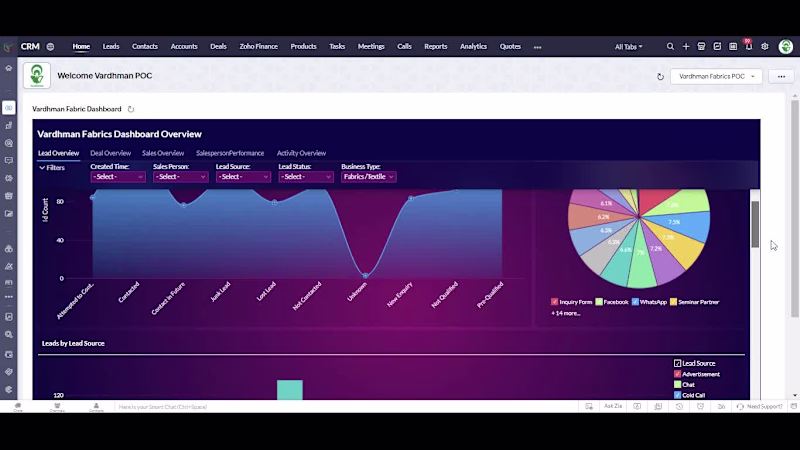800x450 pixels.
Task: Expand hidden modules via the navbar ellipsis
Action: (537, 47)
